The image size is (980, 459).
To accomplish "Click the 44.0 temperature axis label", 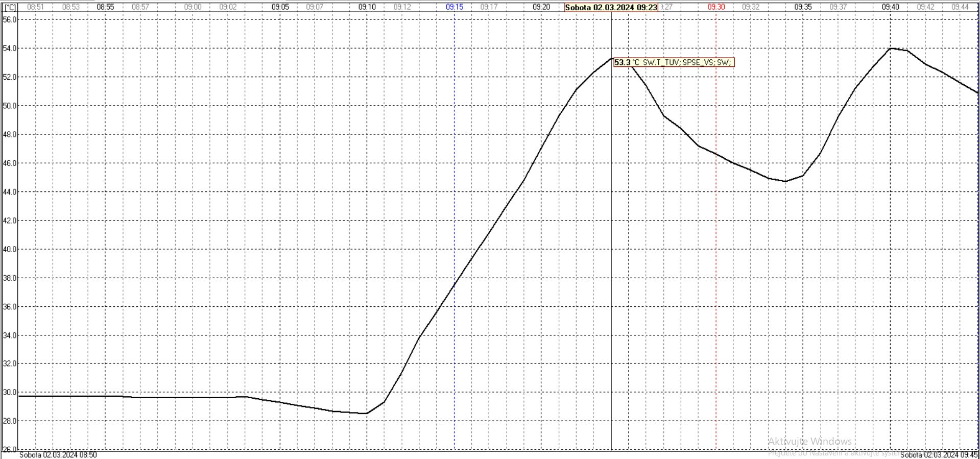I will (10, 192).
